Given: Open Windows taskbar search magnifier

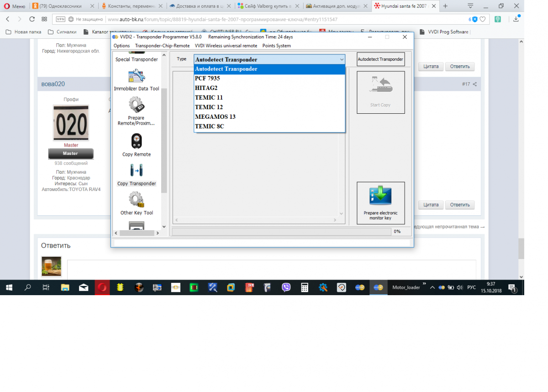Looking at the screenshot, I should pos(27,287).
